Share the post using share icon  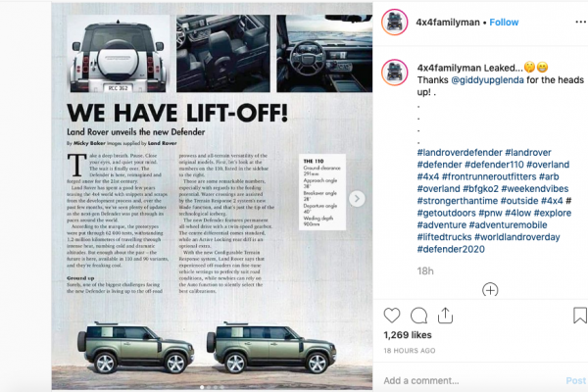tap(445, 316)
